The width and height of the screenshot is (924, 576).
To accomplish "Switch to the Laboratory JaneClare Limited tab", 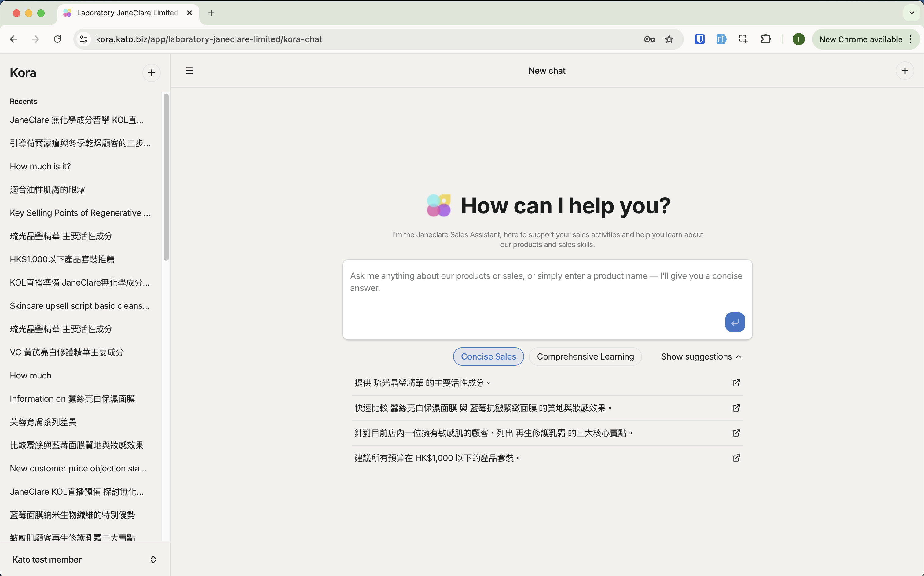I will tap(128, 13).
